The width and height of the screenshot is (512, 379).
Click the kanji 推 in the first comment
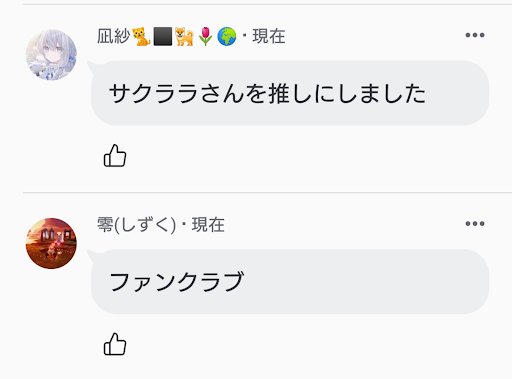(279, 93)
